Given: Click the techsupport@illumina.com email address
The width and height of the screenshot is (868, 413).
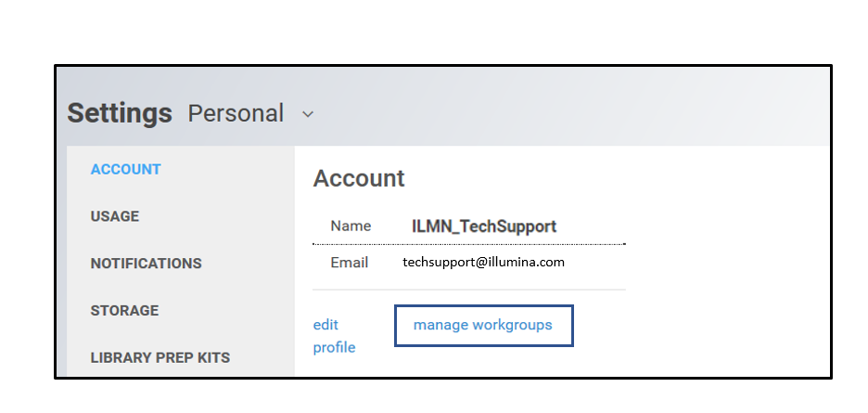Looking at the screenshot, I should coord(483,262).
